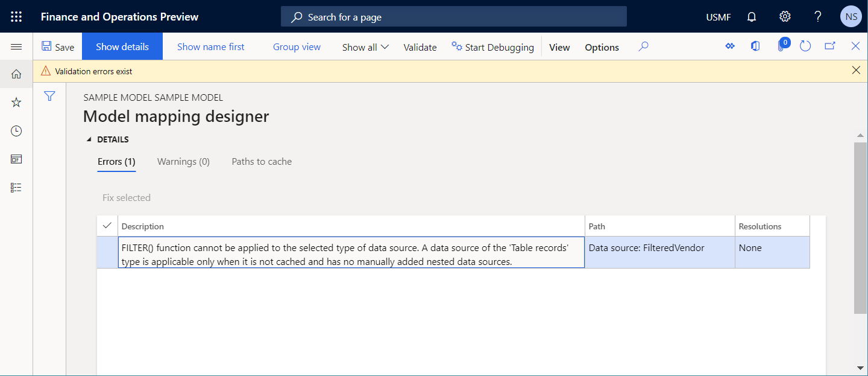Image resolution: width=868 pixels, height=376 pixels.
Task: Open page in new window icon
Action: (831, 46)
